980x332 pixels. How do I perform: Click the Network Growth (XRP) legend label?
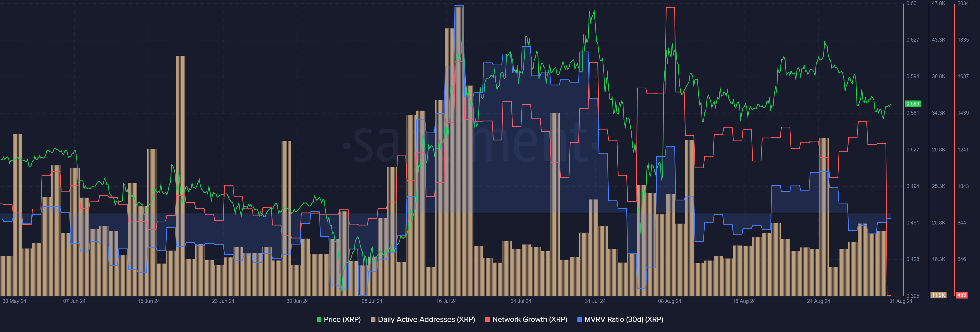point(530,319)
